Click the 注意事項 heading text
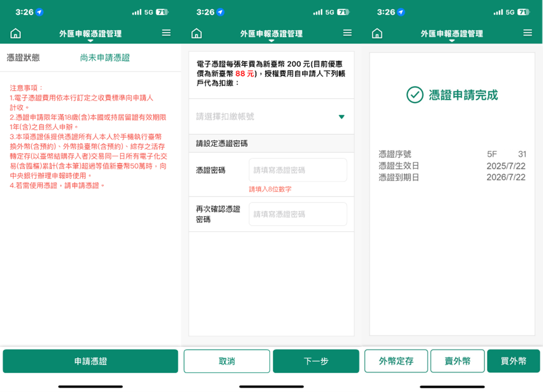Screen dimensions: 543x392 click(x=26, y=88)
